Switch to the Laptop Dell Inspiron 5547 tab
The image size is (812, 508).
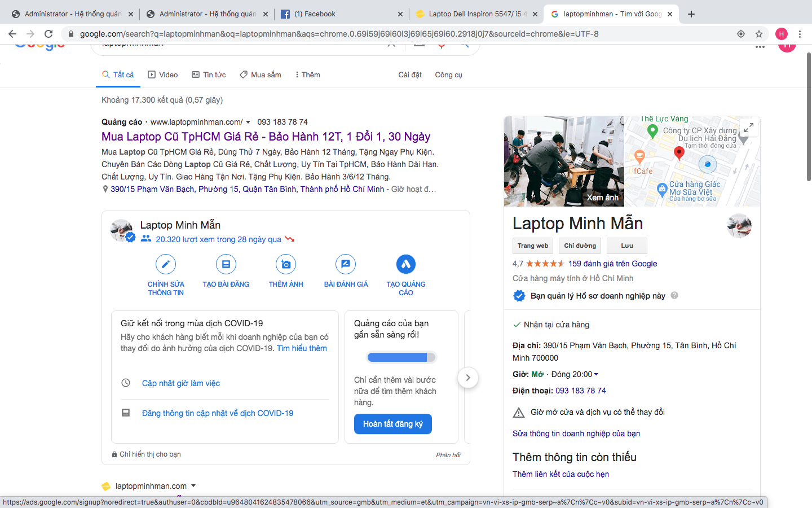click(x=476, y=14)
